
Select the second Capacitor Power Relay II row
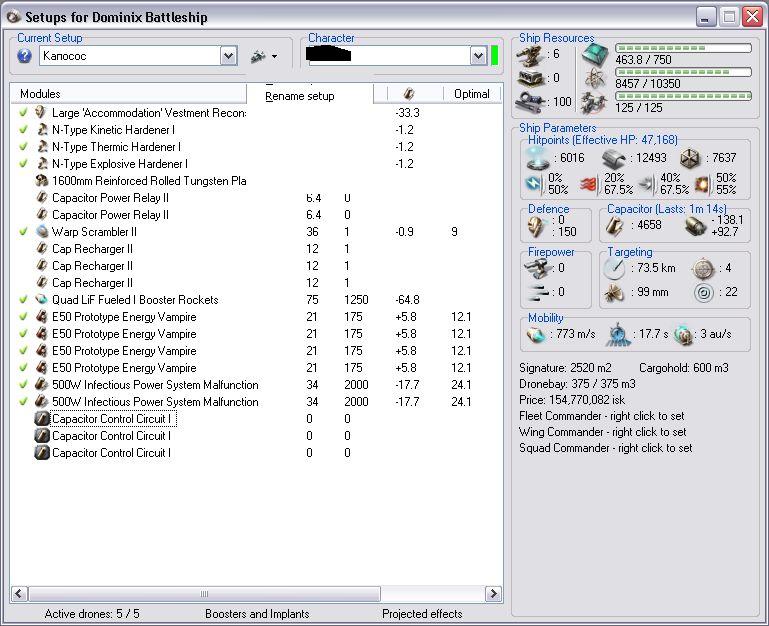coord(256,214)
